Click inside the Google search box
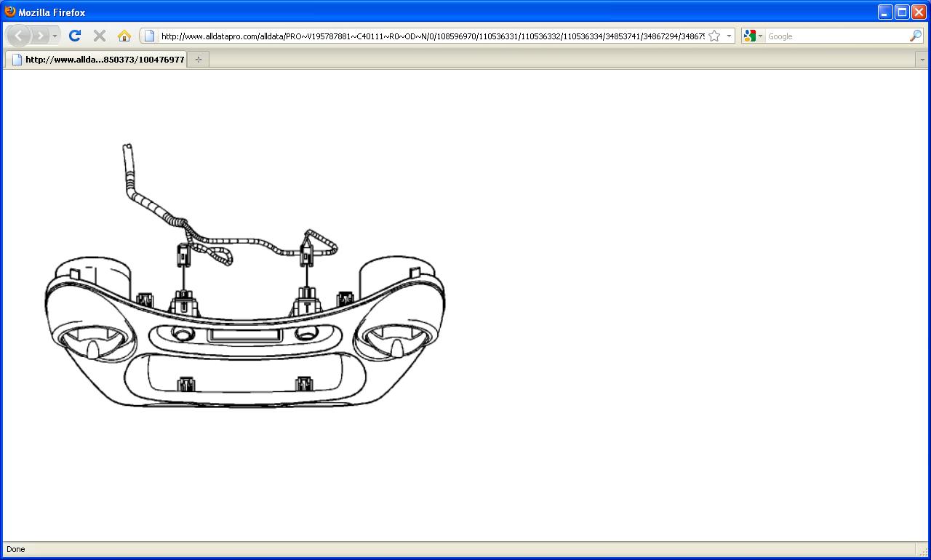The image size is (931, 560). point(836,36)
